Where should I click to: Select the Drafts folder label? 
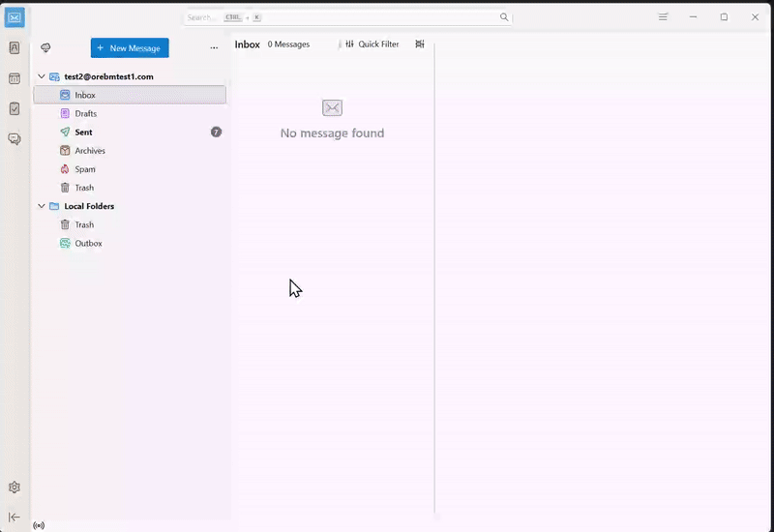point(86,113)
